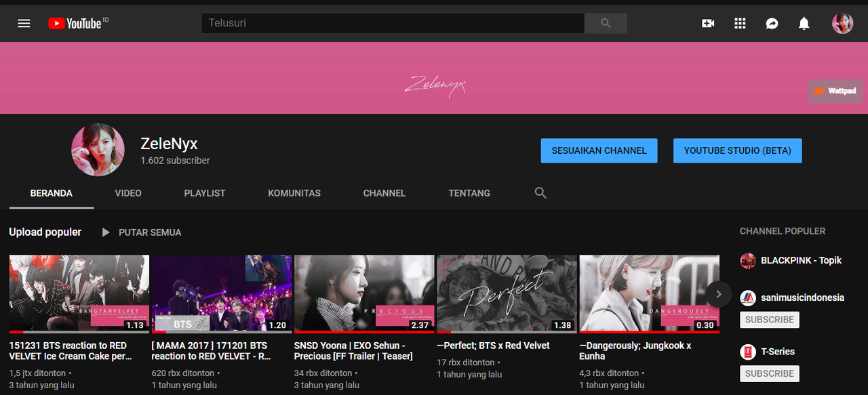Image resolution: width=868 pixels, height=395 pixels.
Task: Click PUTAR SEMUA to play all
Action: tap(142, 232)
